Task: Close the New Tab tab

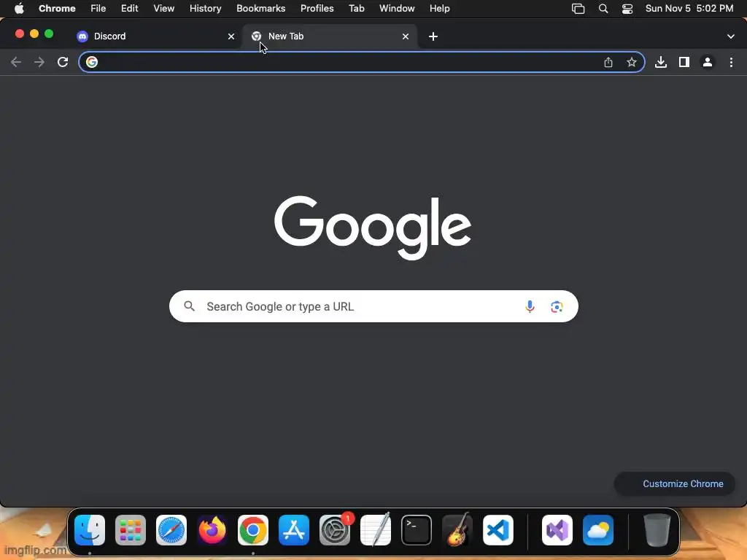Action: 406,36
